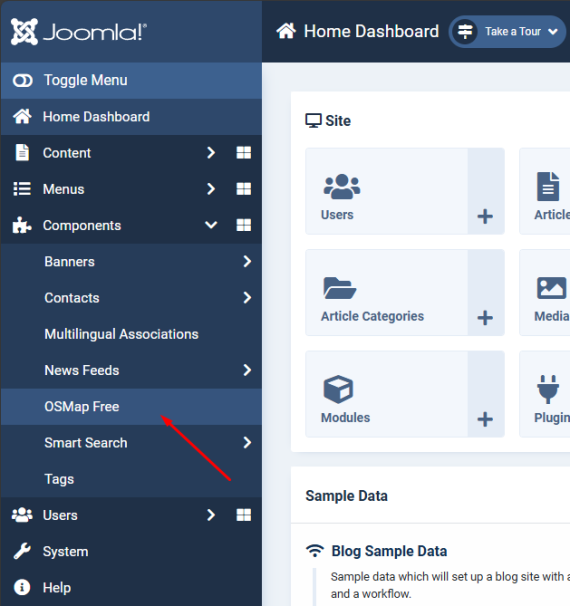
Task: Expand News Feeds submenu arrow
Action: [247, 370]
